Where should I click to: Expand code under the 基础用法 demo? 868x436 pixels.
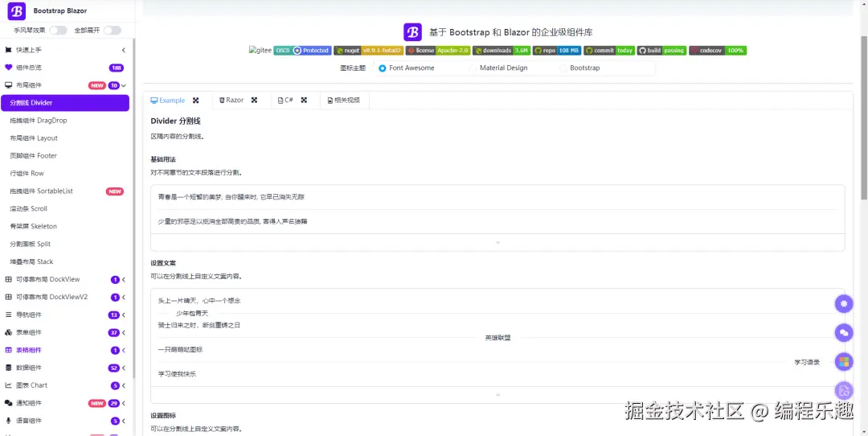point(497,243)
